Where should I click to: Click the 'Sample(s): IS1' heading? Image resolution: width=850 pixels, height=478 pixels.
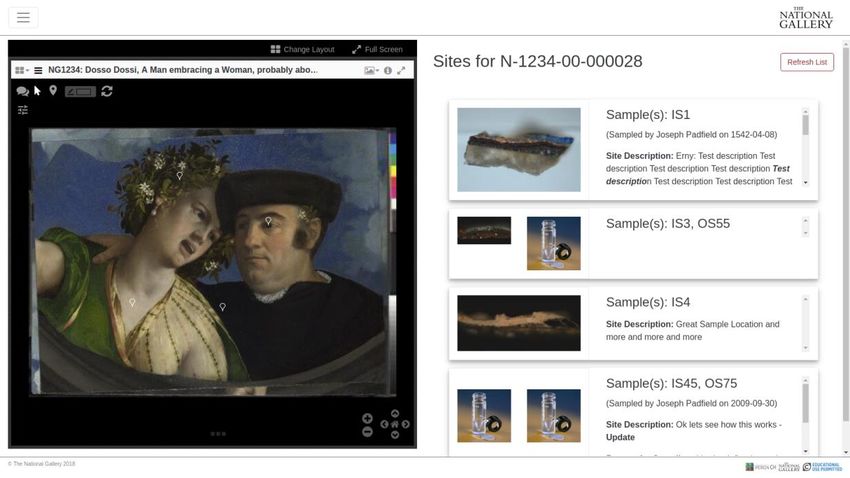tap(648, 115)
